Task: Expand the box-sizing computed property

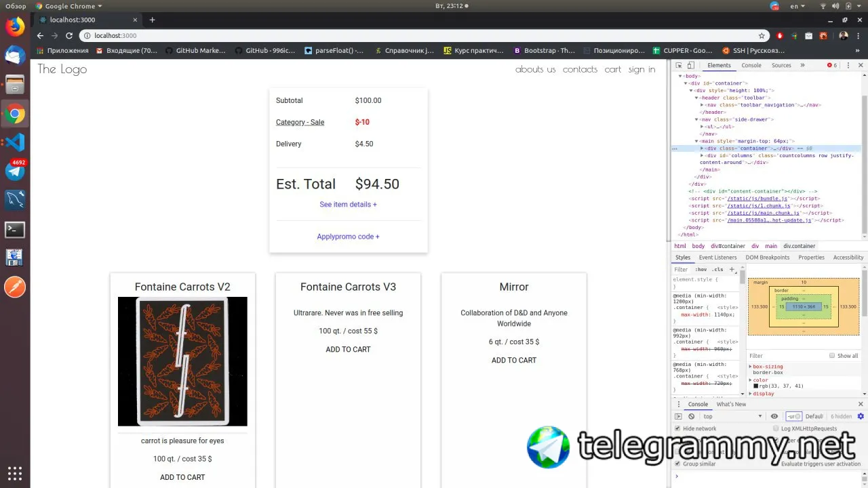Action: click(x=750, y=367)
